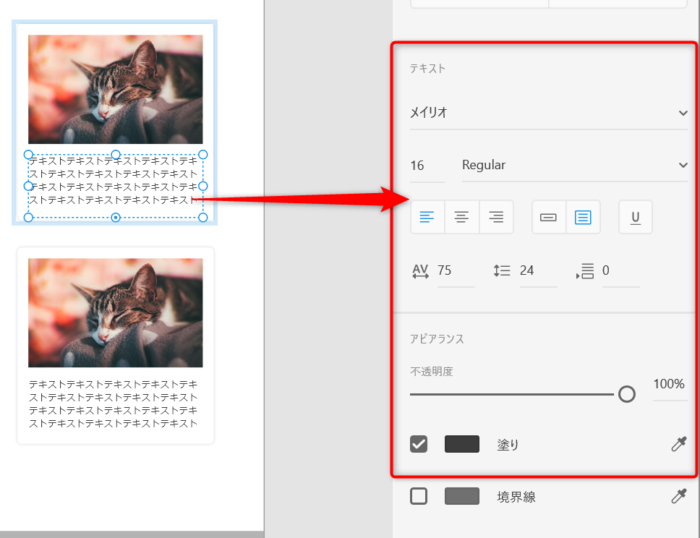Enable the 境界線 border checkbox
The width and height of the screenshot is (700, 538).
coord(419,496)
